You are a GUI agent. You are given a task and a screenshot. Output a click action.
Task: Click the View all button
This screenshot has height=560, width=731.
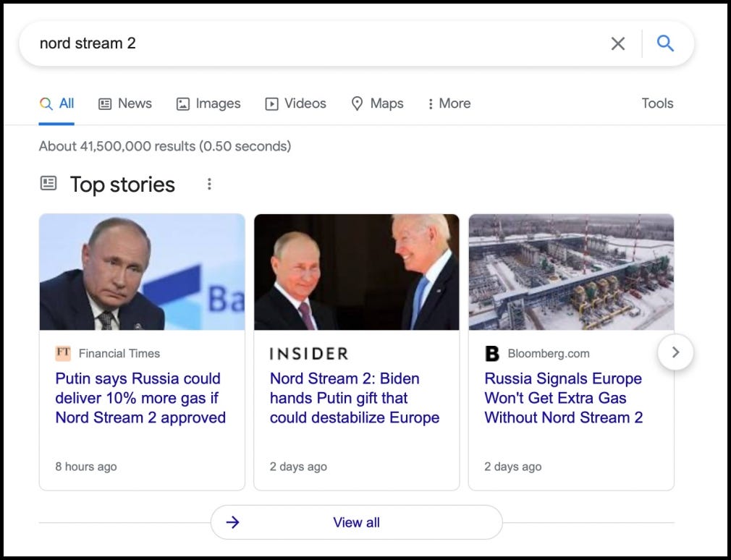[357, 522]
